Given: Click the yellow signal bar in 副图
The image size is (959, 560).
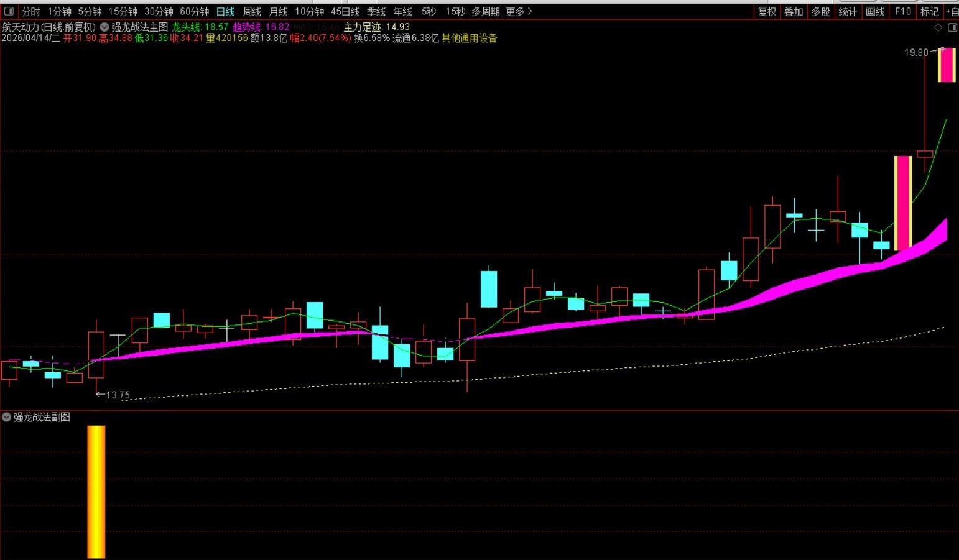Looking at the screenshot, I should (x=96, y=492).
